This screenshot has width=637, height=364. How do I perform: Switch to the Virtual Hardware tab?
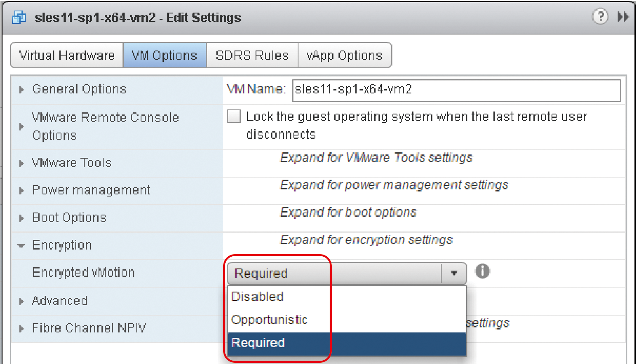tap(67, 55)
